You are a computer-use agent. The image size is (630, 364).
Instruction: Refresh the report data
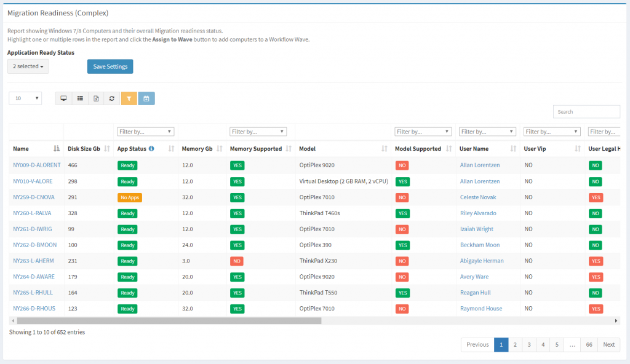click(112, 98)
